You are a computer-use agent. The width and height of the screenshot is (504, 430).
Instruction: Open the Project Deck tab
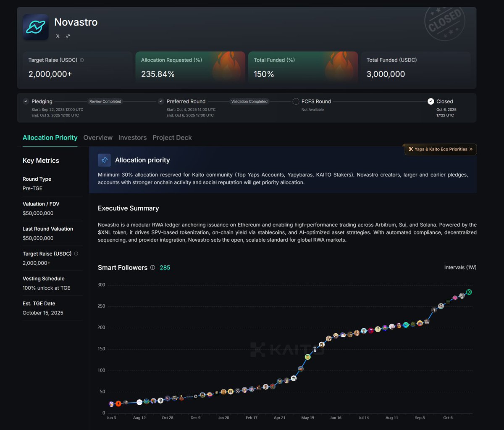(x=172, y=137)
